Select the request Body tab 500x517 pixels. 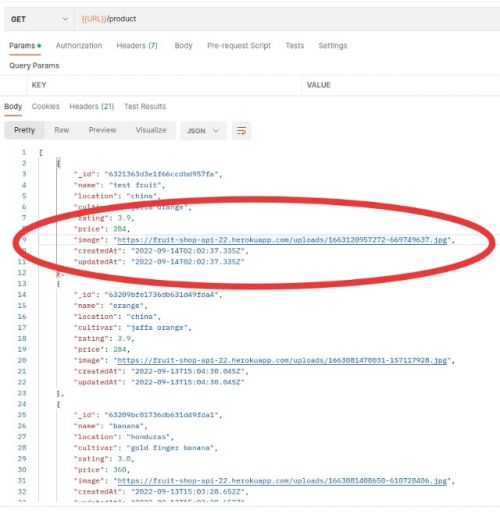click(x=183, y=46)
